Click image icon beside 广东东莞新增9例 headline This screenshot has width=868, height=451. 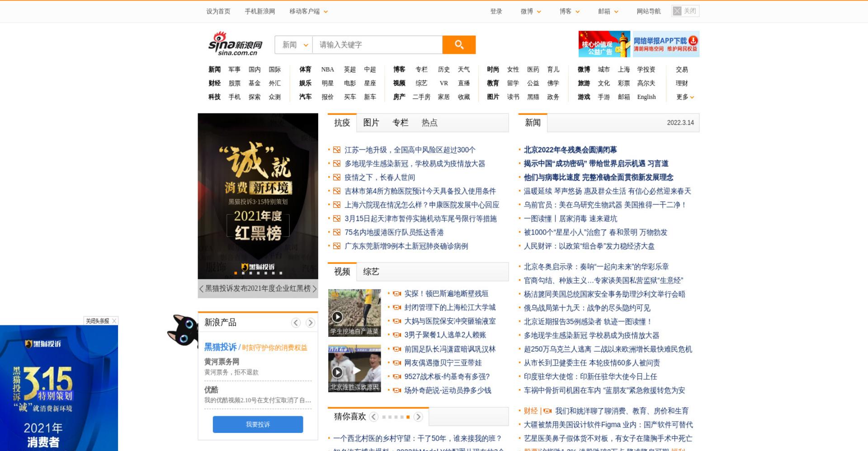pos(337,246)
